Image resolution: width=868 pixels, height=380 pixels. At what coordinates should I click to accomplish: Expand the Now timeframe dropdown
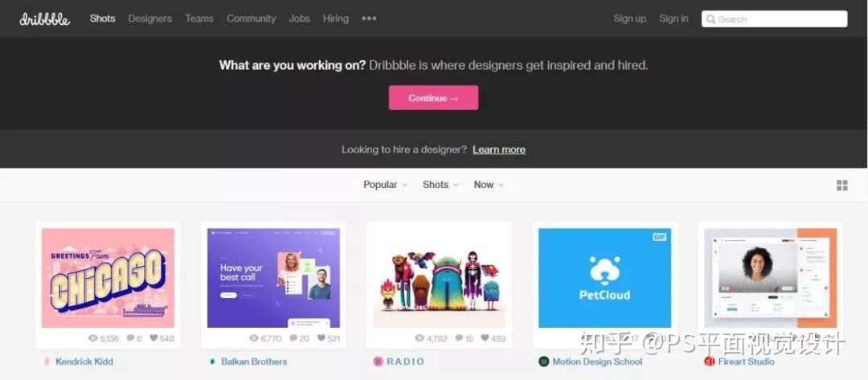(489, 185)
